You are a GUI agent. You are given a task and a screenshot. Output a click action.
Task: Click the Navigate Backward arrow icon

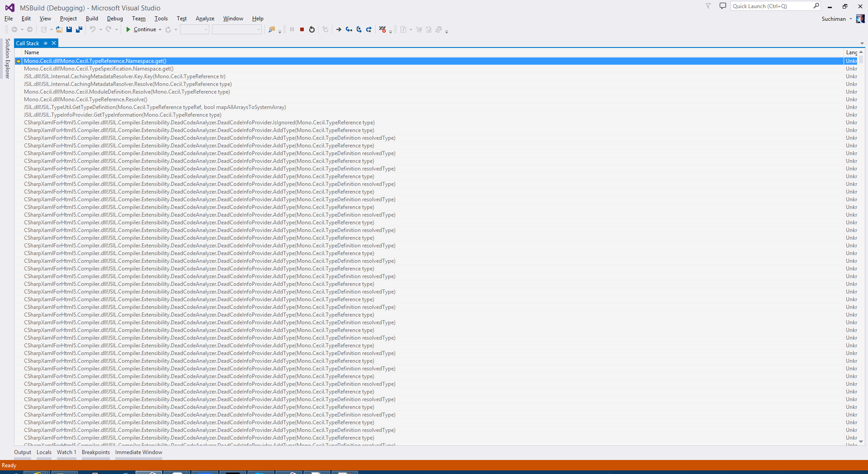14,29
